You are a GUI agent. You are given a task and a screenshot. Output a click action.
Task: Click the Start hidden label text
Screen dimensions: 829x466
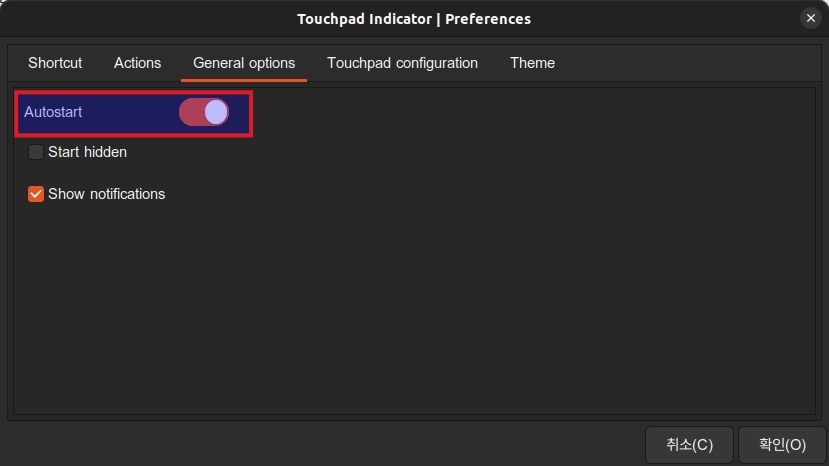point(87,152)
